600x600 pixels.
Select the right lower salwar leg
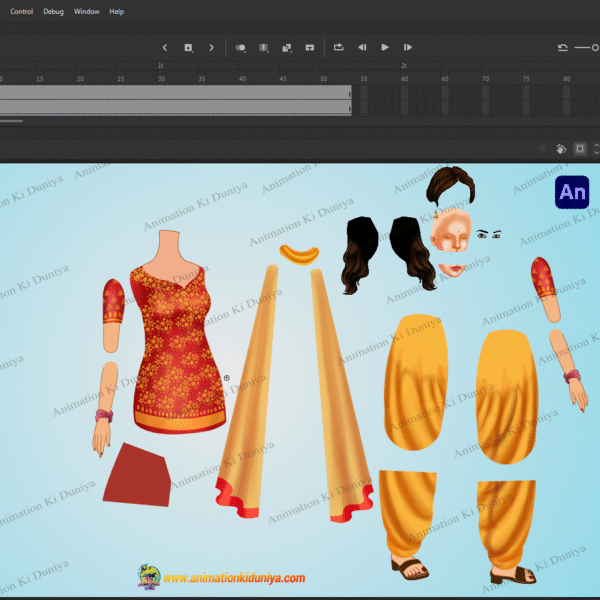point(506,524)
